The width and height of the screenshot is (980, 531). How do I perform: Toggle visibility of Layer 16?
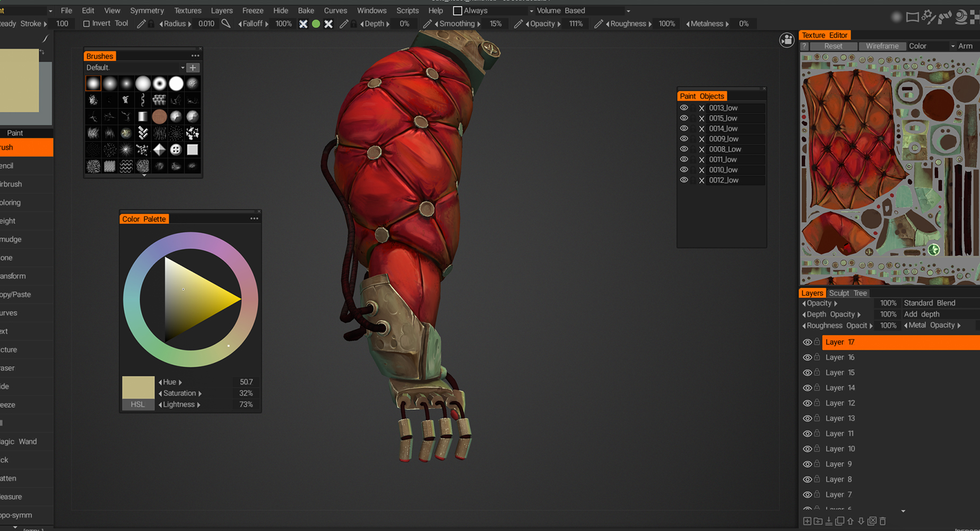807,358
